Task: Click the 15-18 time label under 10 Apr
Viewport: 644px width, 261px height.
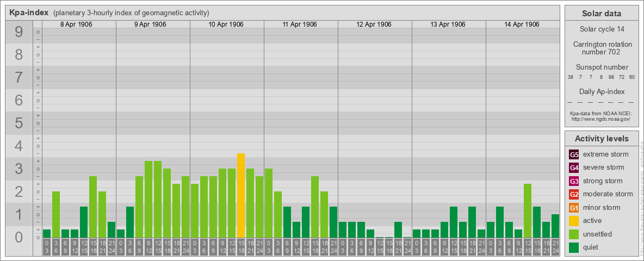Action: click(240, 247)
